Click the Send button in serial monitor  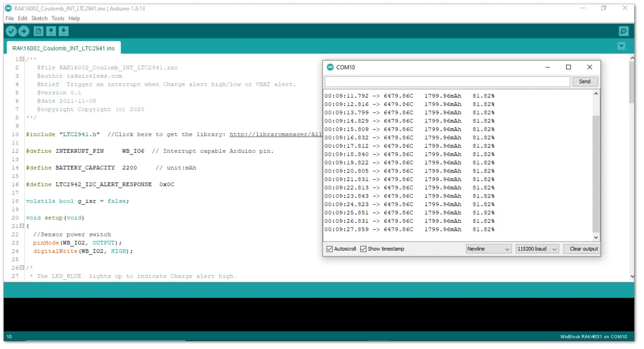click(x=585, y=82)
